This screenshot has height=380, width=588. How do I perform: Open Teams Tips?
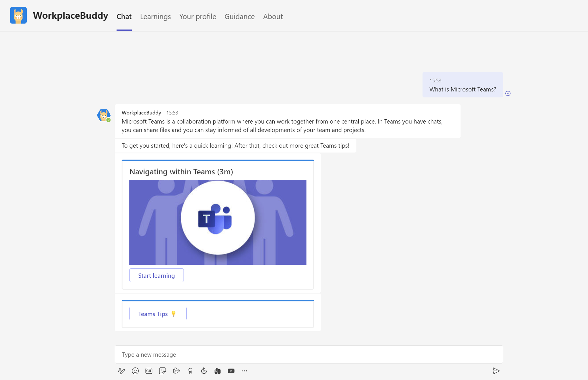click(157, 313)
